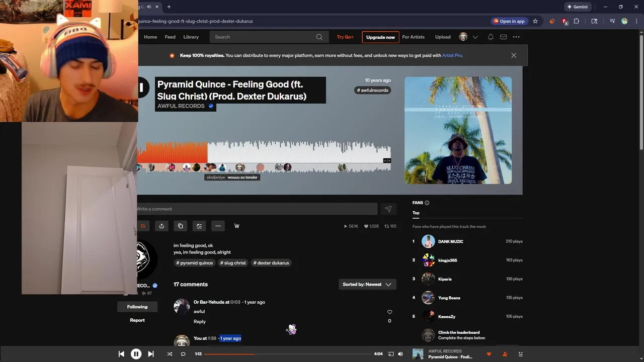
Task: Toggle shuffle in the player bar
Action: pos(170,354)
